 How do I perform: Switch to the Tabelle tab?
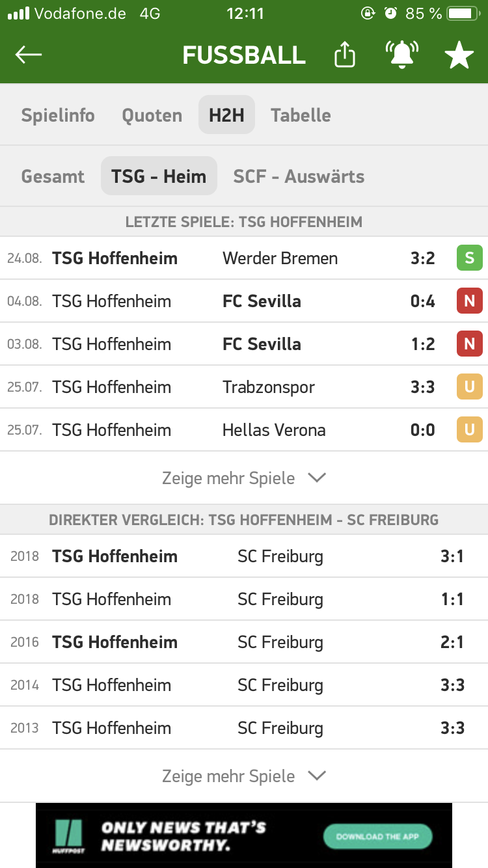pyautogui.click(x=301, y=115)
